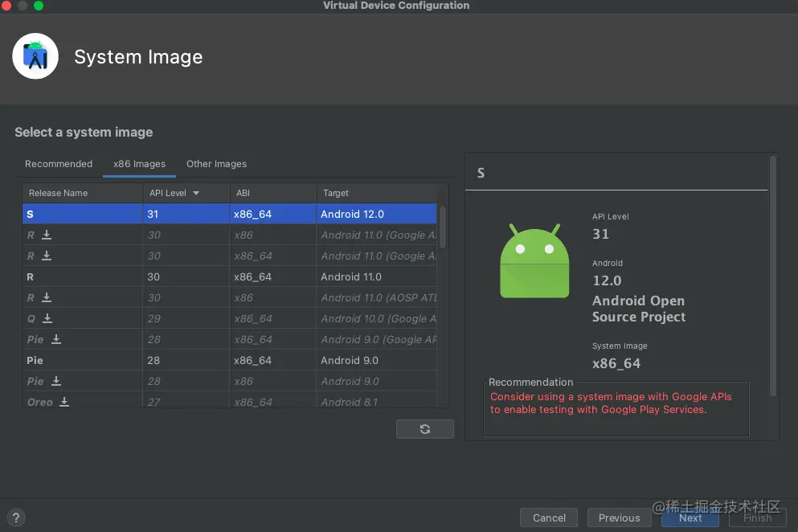The width and height of the screenshot is (798, 532).
Task: Refresh the system image list
Action: coord(425,429)
